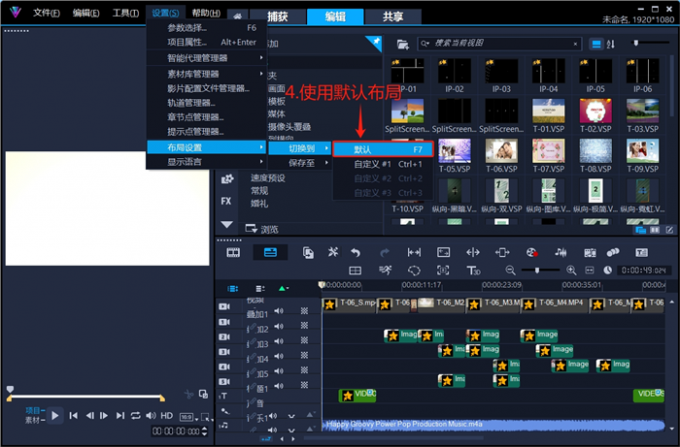Click the project duration clock icon
The image size is (680, 447).
pos(608,270)
